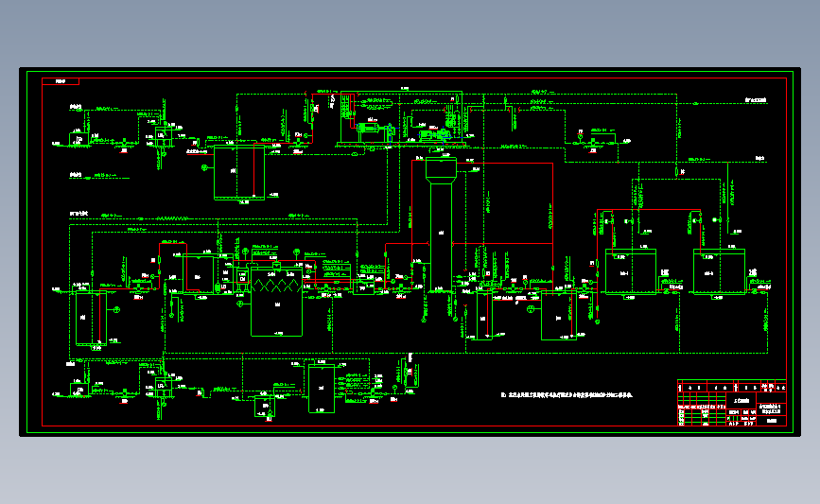Select the tank with zigzag internals
820x504 pixels.
(277, 302)
